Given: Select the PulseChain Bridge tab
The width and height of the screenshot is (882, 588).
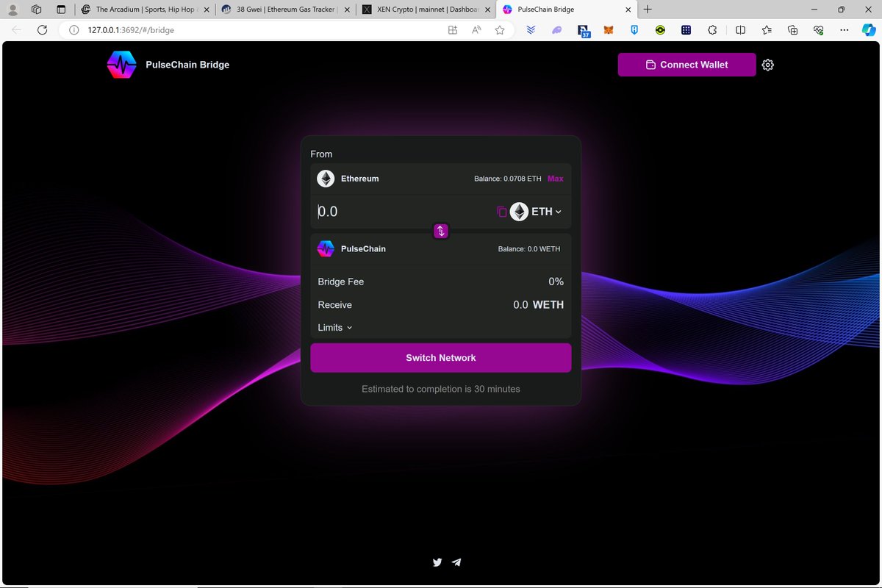Looking at the screenshot, I should point(566,10).
